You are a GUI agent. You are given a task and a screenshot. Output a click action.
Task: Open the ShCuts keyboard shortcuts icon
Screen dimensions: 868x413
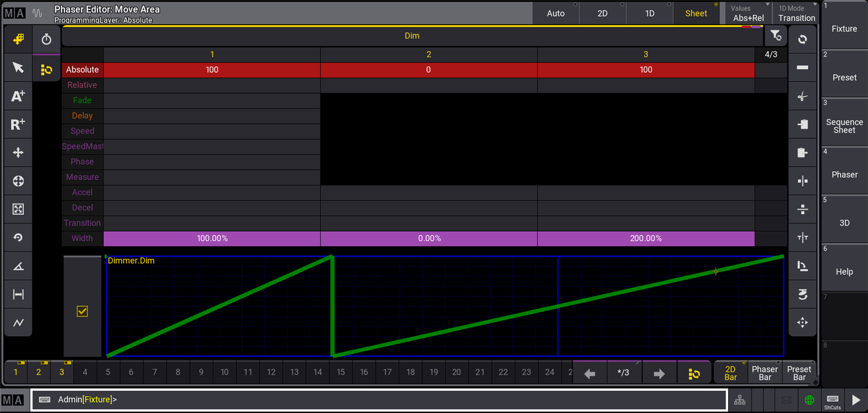click(x=832, y=401)
